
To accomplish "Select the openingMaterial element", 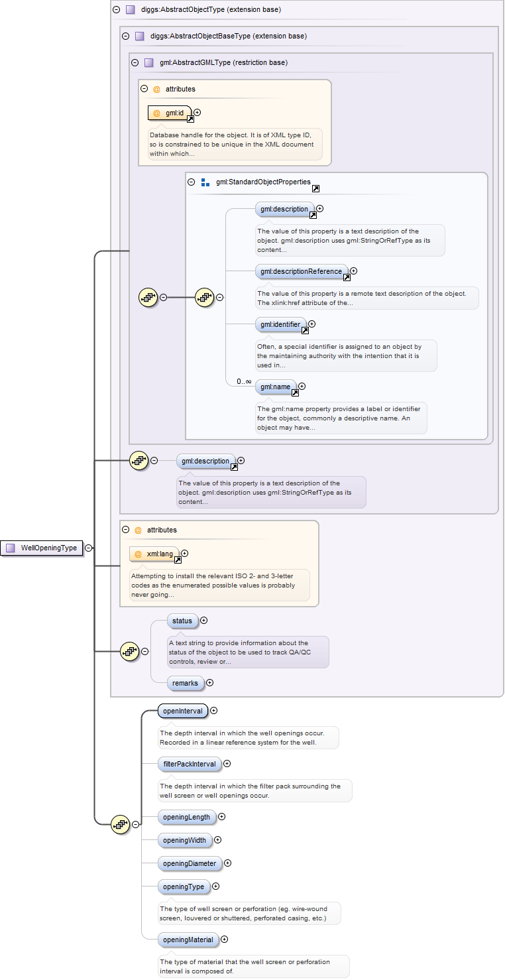I will [188, 940].
